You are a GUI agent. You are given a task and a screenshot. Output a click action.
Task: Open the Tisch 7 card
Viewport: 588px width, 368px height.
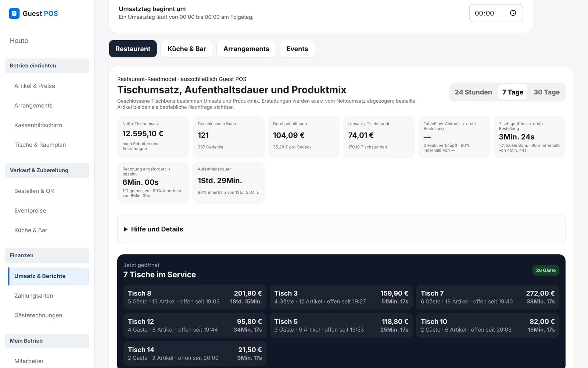(488, 297)
